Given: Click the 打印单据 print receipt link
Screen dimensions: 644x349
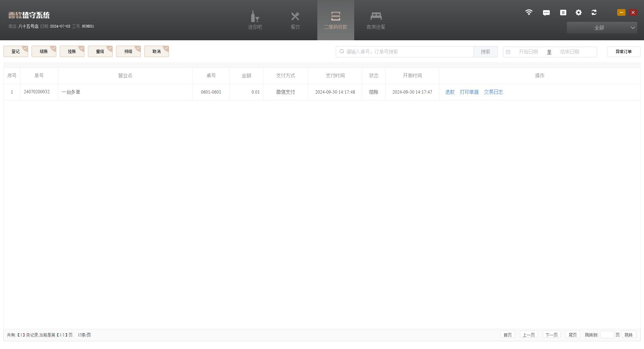Looking at the screenshot, I should point(469,92).
